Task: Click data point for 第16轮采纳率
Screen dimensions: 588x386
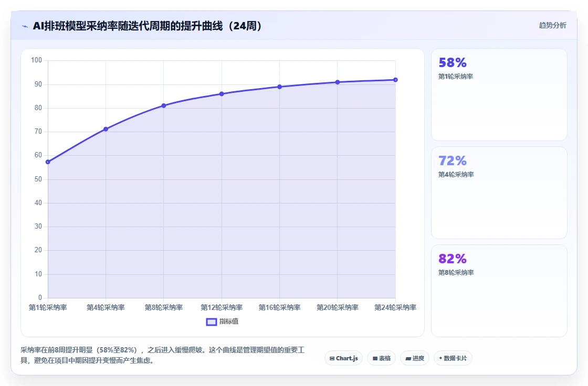Action: [x=279, y=87]
